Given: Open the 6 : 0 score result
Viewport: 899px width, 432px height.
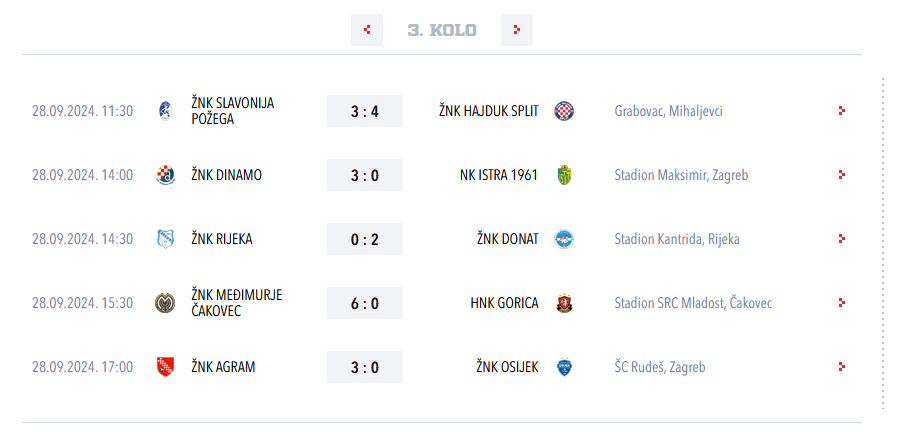Looking at the screenshot, I should coord(365,303).
